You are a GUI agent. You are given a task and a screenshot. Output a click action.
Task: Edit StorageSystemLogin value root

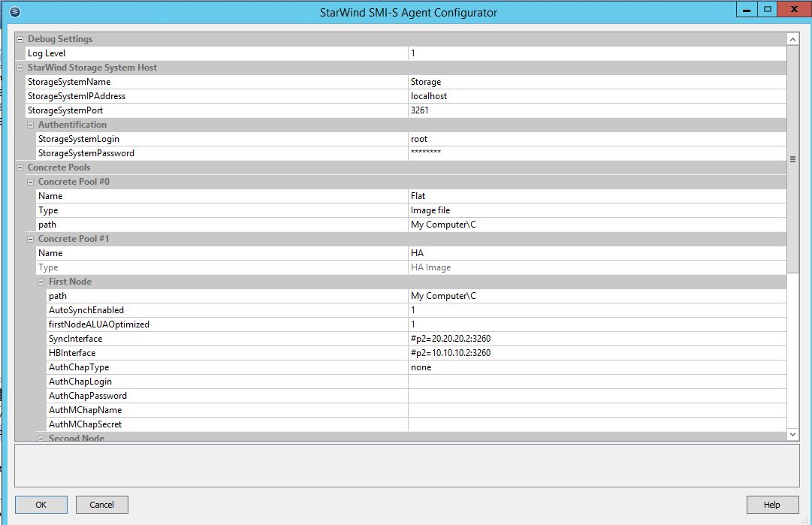tap(597, 139)
